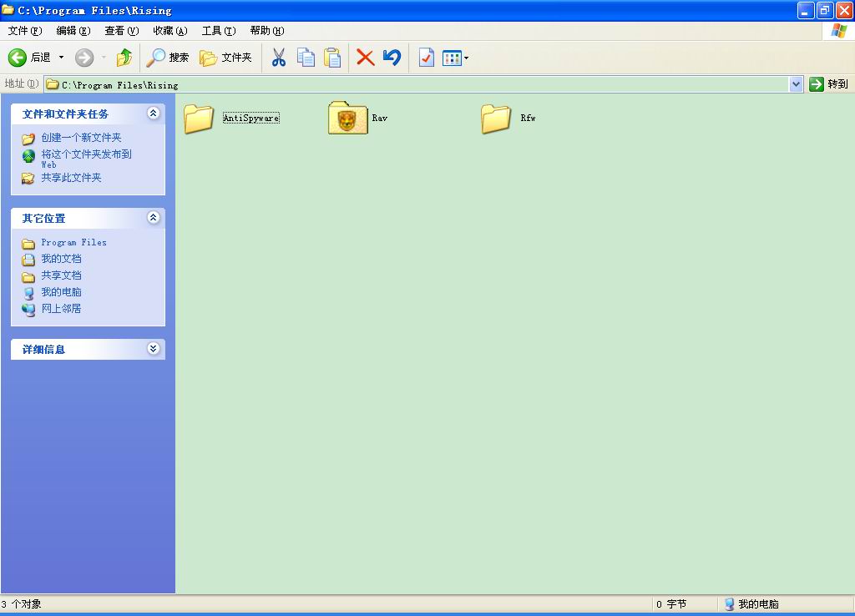Click 共享此文件夹 link
Screen dimensions: 855x616
72,178
